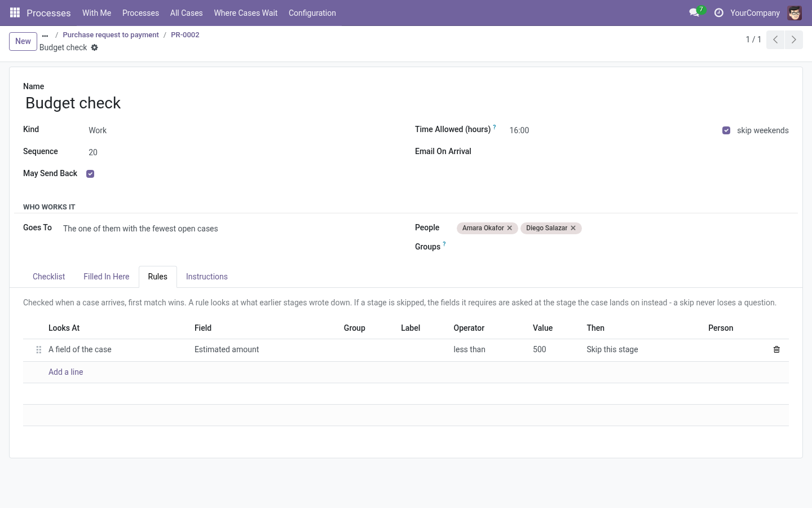Switch to the Checklist tab
This screenshot has height=508, width=812.
click(49, 277)
